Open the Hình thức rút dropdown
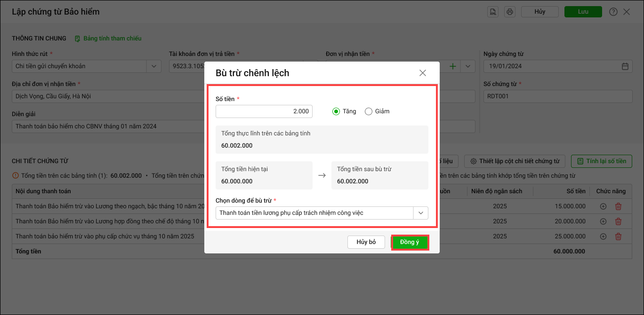This screenshot has width=644, height=315. click(154, 66)
